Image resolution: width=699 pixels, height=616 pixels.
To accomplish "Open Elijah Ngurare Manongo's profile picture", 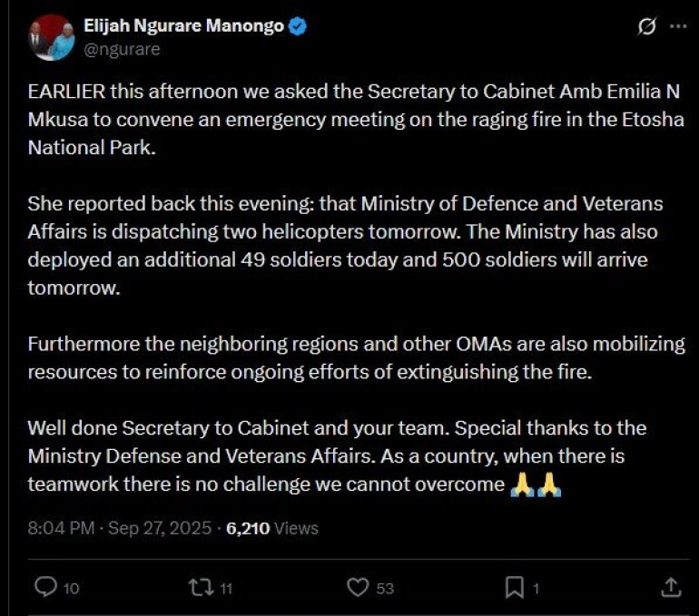I will point(51,37).
